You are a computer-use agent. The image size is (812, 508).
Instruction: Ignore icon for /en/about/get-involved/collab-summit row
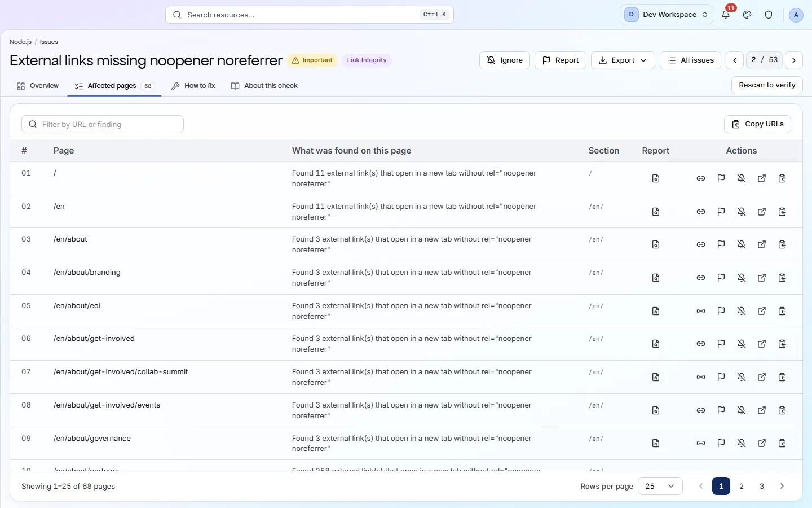coord(742,377)
